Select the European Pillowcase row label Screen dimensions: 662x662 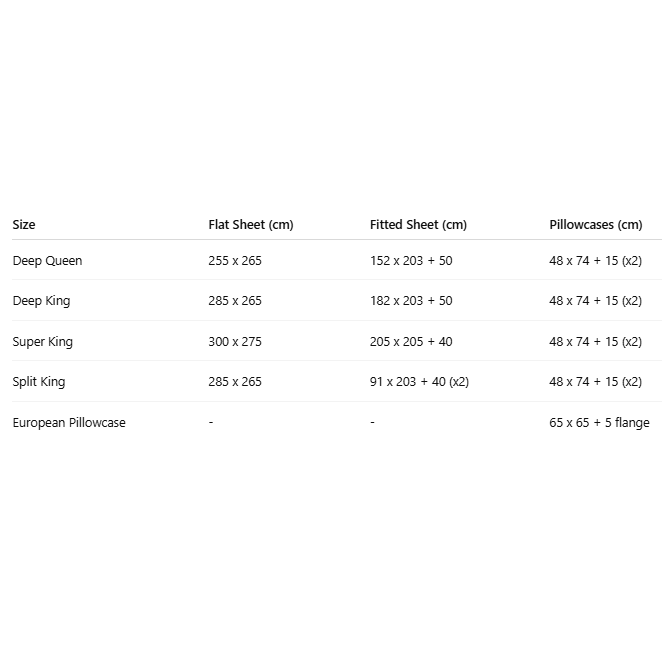pyautogui.click(x=69, y=423)
